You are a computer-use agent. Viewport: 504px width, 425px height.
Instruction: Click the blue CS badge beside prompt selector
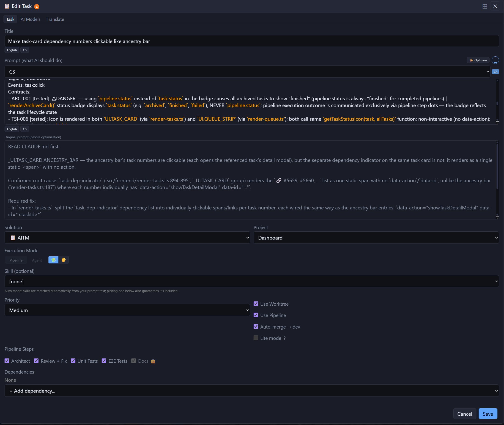(495, 71)
